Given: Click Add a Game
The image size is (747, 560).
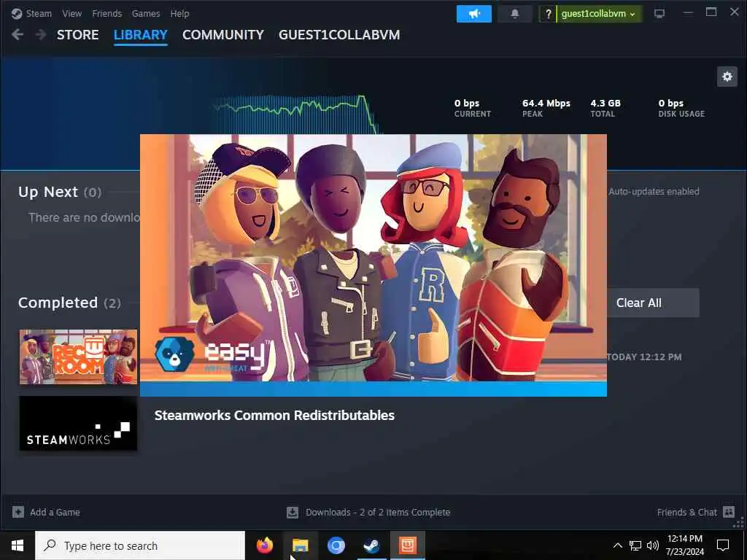Looking at the screenshot, I should coord(55,513).
